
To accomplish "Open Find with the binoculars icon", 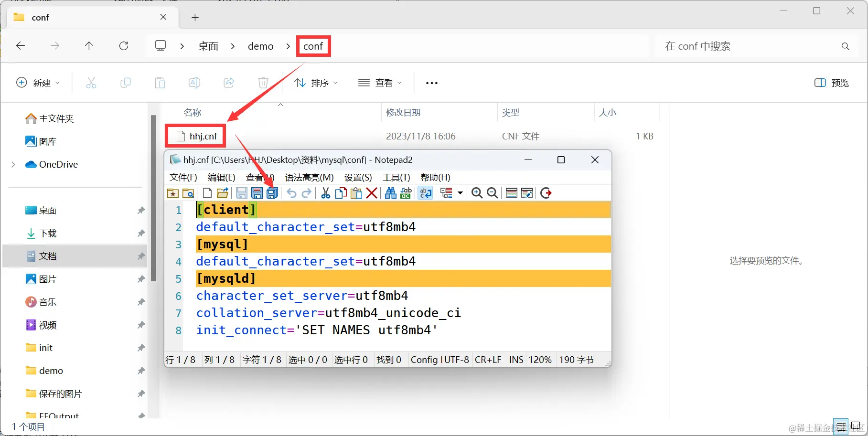I will (x=391, y=193).
